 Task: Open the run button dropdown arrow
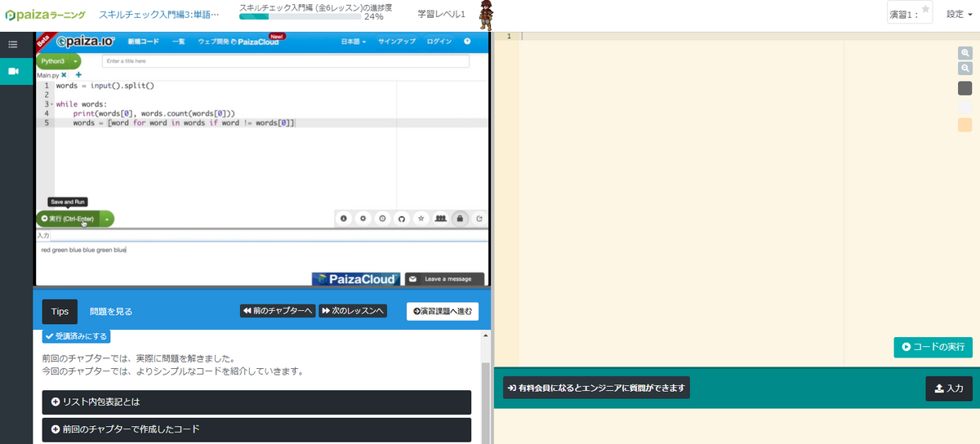(106, 219)
